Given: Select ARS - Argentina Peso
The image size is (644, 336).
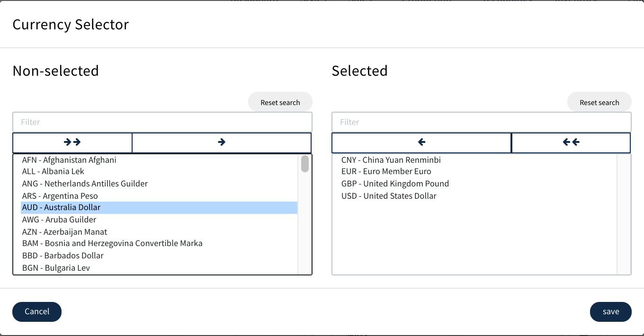Looking at the screenshot, I should pyautogui.click(x=60, y=196).
